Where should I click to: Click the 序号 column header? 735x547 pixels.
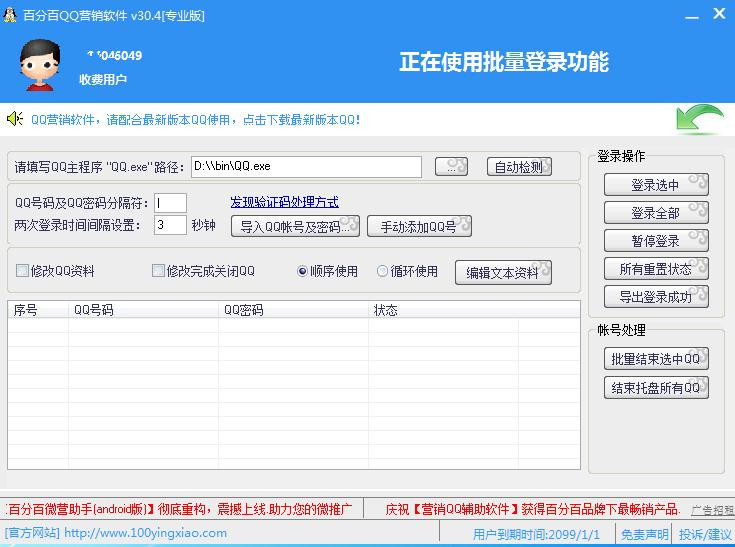coord(38,310)
